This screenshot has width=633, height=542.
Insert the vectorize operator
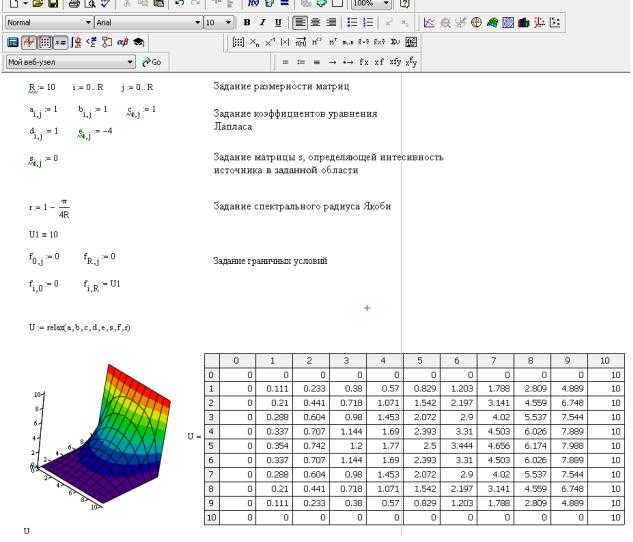pyautogui.click(x=301, y=42)
